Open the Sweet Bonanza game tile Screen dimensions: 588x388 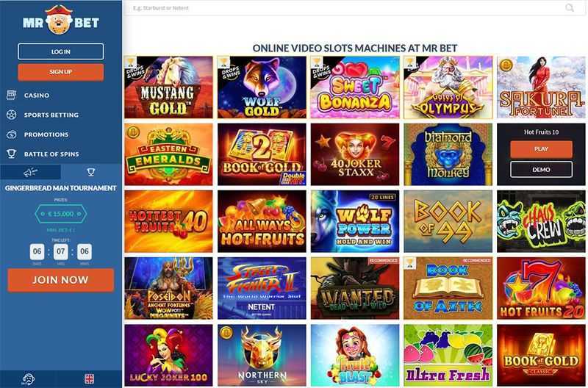(x=355, y=87)
